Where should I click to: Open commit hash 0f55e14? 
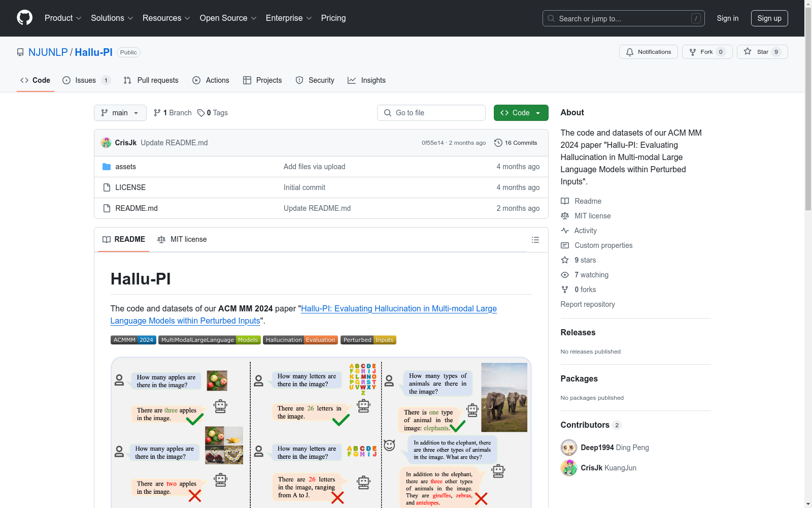coord(432,143)
